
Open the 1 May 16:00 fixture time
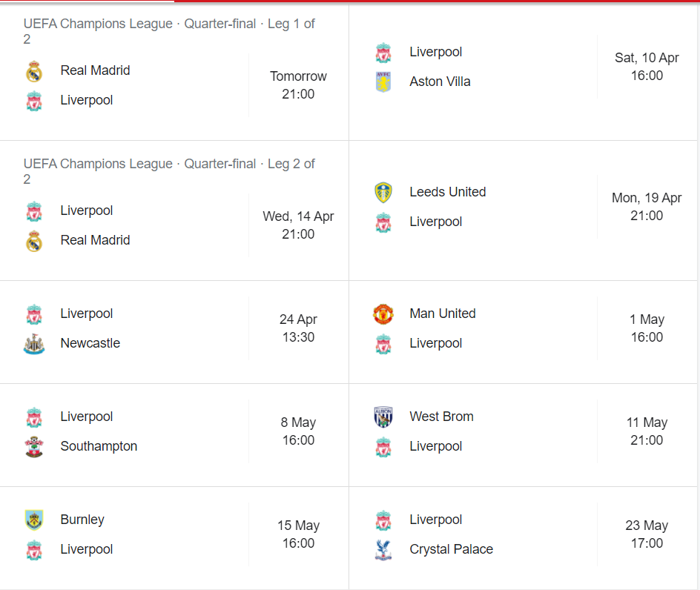(x=647, y=328)
